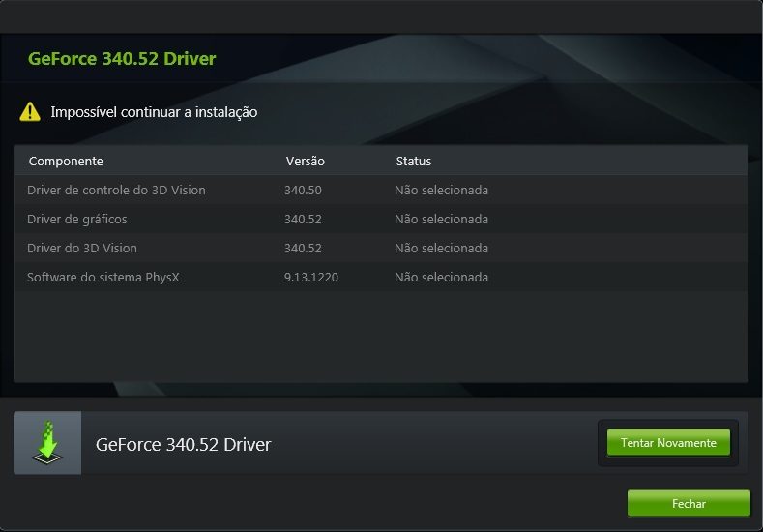Viewport: 763px width, 532px height.
Task: Click the 340.52 version of Driver do 3D Vision
Action: click(x=303, y=248)
